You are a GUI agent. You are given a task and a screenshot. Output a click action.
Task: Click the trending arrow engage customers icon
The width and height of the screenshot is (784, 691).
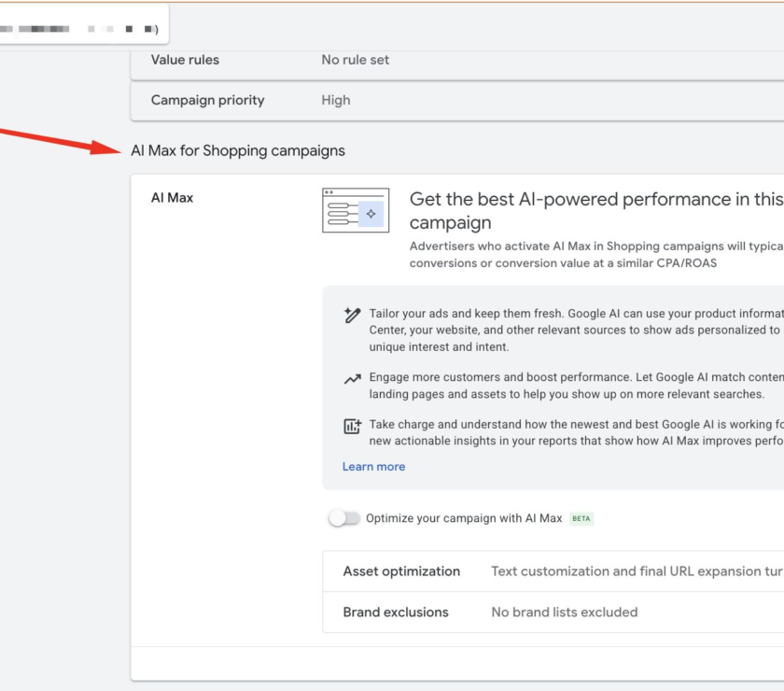[352, 379]
